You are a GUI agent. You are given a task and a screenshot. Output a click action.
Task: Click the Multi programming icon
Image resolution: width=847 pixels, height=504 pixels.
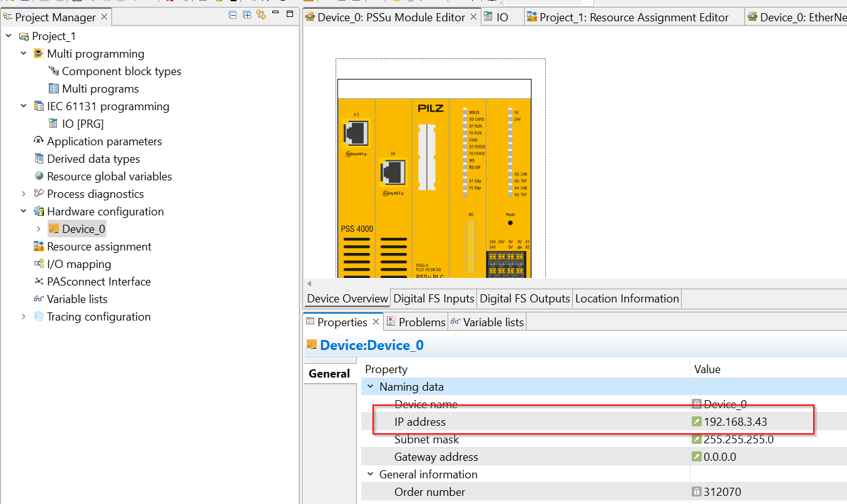coord(39,54)
